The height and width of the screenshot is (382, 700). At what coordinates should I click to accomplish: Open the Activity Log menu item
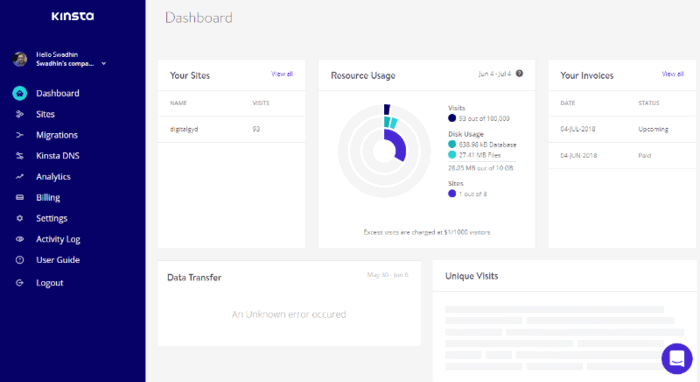tap(58, 239)
